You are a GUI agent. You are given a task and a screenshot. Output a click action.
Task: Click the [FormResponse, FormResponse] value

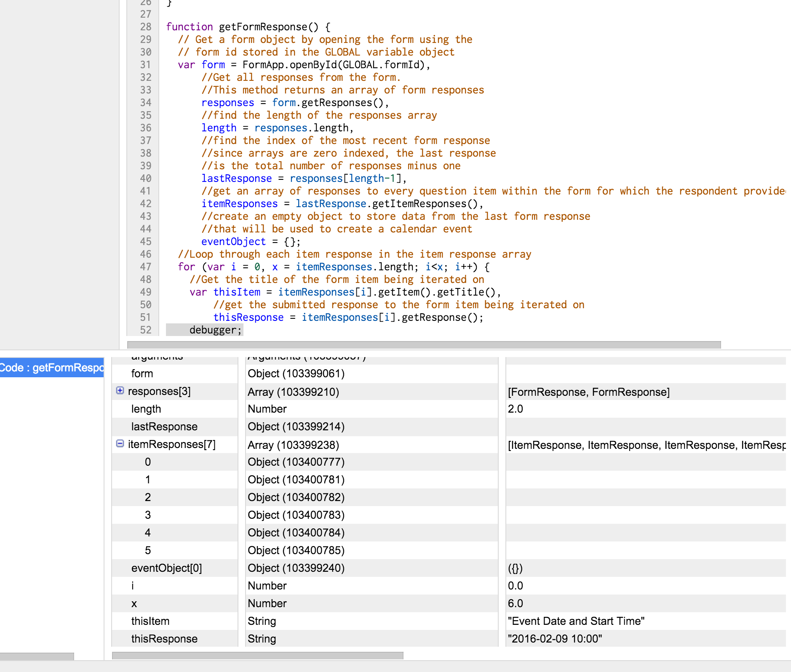click(589, 392)
